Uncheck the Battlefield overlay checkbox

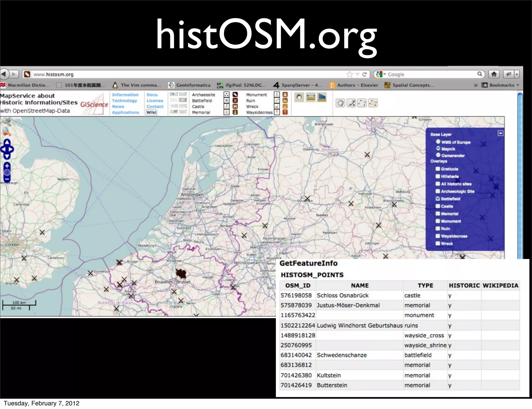click(x=438, y=199)
